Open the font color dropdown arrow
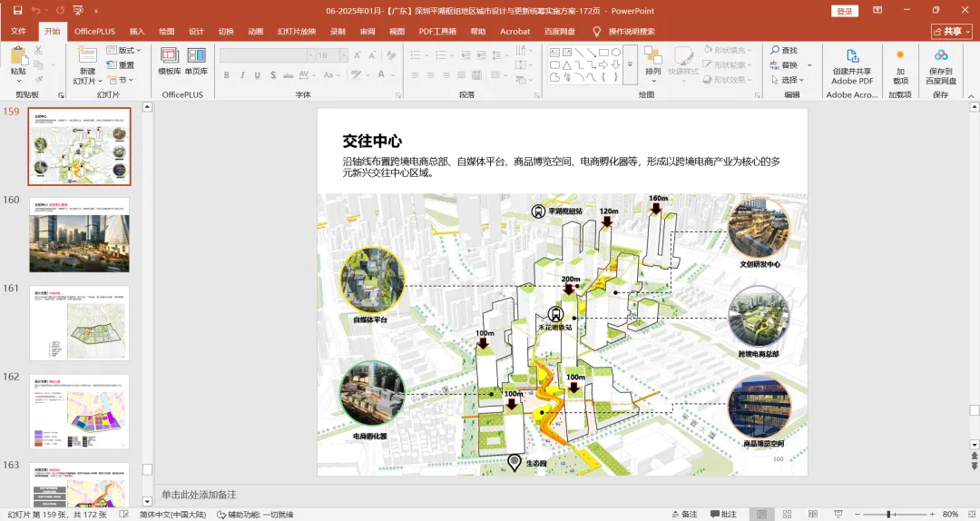Image resolution: width=980 pixels, height=521 pixels. [x=393, y=75]
